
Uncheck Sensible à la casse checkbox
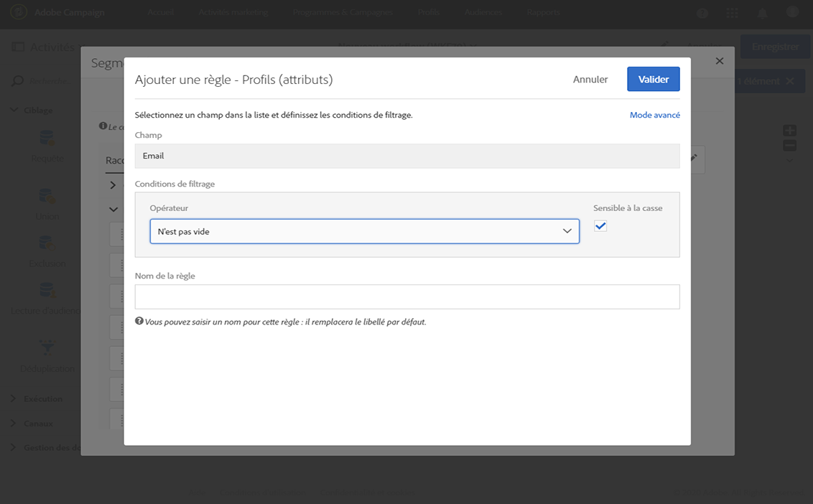click(x=600, y=226)
